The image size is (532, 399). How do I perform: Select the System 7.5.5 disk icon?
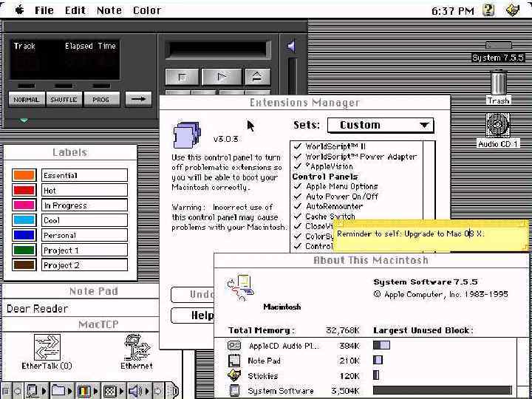point(498,46)
